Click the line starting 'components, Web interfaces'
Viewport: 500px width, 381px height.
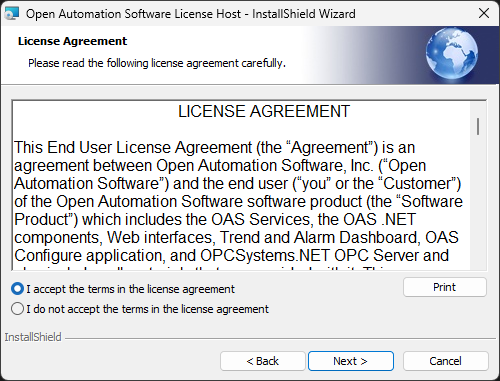pos(236,237)
